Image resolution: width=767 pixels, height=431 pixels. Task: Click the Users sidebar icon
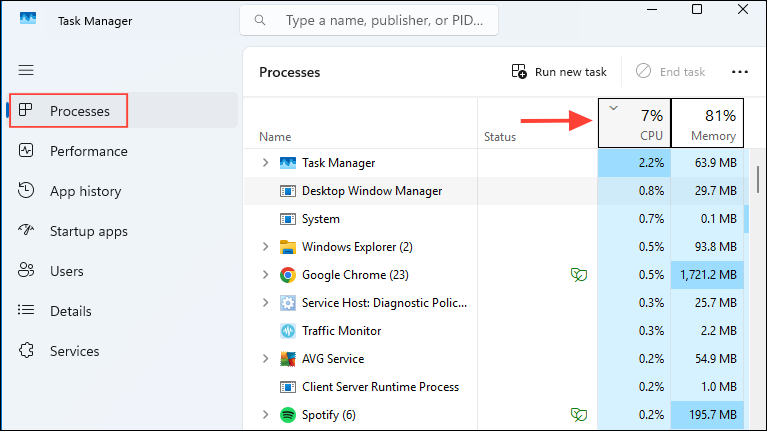pos(25,270)
